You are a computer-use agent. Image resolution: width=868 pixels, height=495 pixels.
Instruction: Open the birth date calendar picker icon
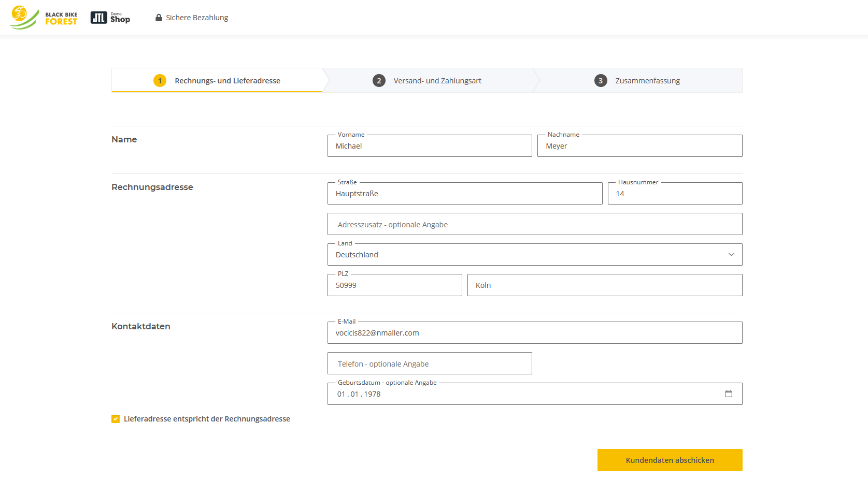pos(728,394)
